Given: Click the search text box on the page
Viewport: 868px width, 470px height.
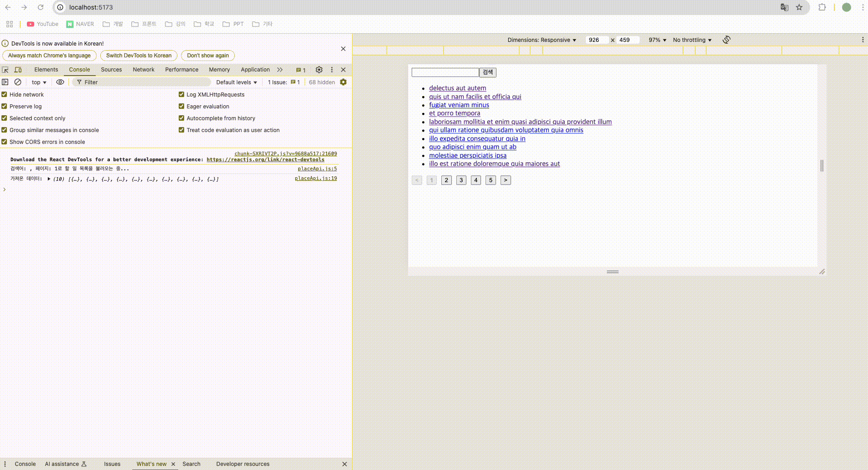Looking at the screenshot, I should point(445,72).
